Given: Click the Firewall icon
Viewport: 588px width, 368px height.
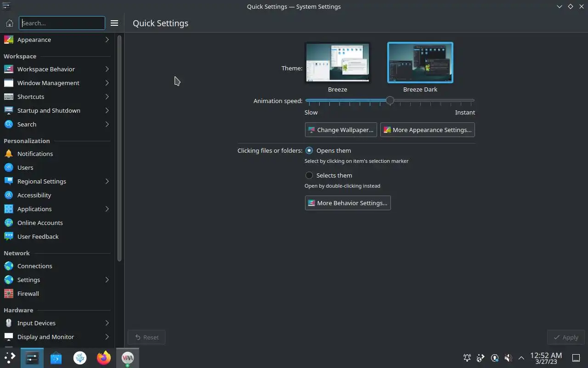Looking at the screenshot, I should (8, 293).
